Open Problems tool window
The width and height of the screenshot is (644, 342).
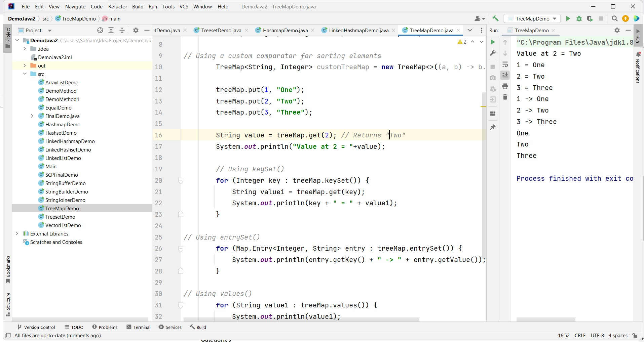(x=105, y=327)
